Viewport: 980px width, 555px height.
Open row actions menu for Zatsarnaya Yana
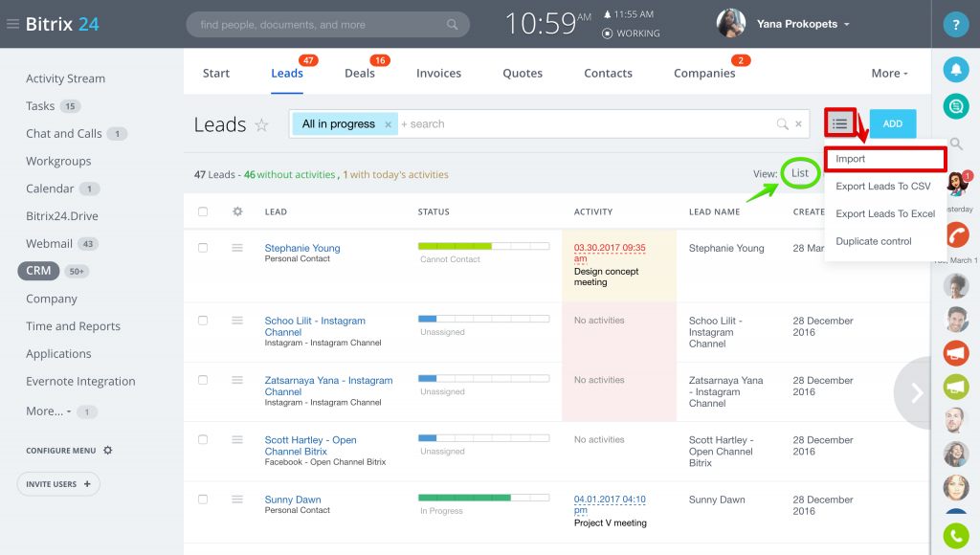coord(237,379)
